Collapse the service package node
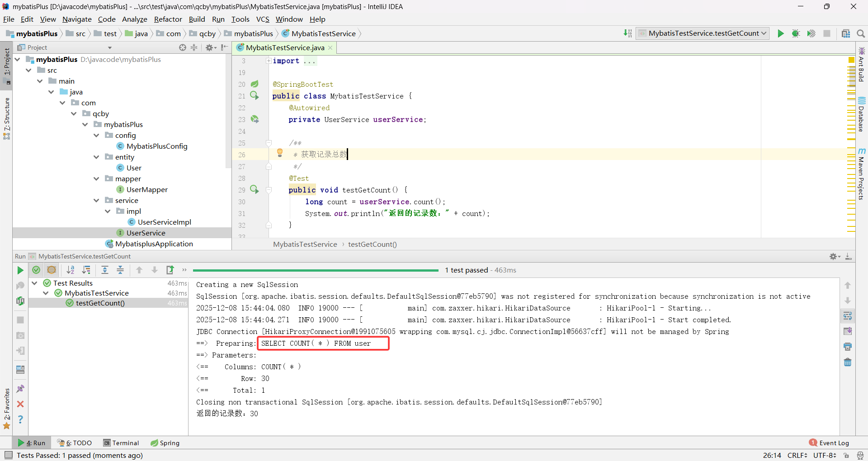This screenshot has height=461, width=868. point(96,200)
